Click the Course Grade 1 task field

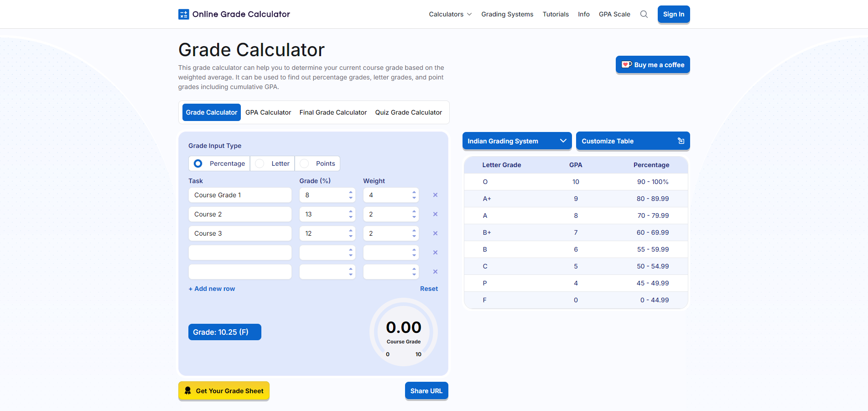coord(240,195)
